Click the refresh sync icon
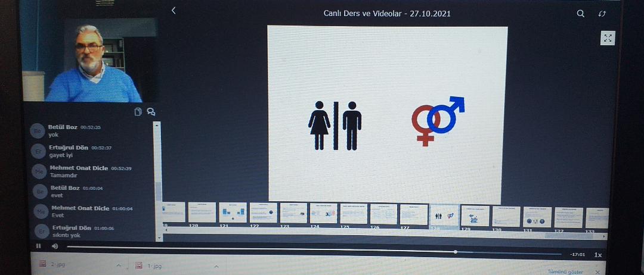 pos(602,14)
